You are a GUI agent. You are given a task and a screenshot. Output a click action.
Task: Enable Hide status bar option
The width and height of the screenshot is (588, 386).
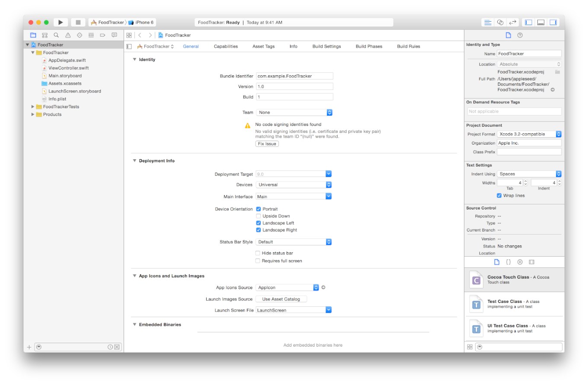[x=258, y=253]
